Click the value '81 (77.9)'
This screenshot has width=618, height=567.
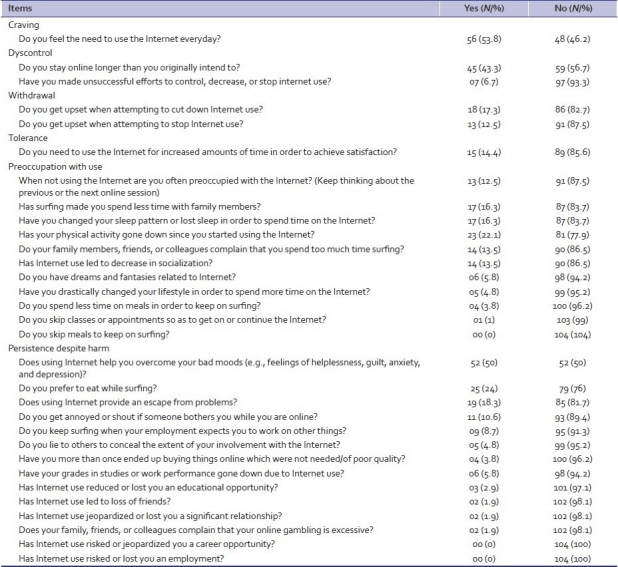point(572,235)
